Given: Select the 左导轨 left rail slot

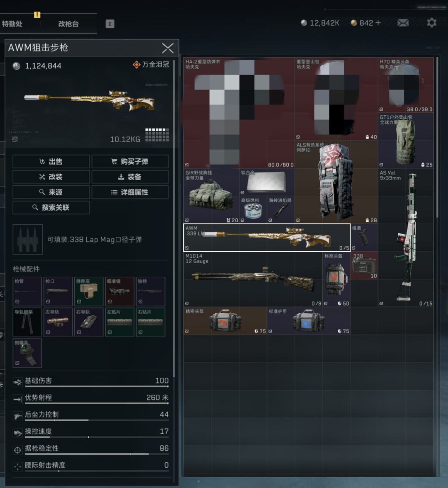Looking at the screenshot, I should 58,322.
